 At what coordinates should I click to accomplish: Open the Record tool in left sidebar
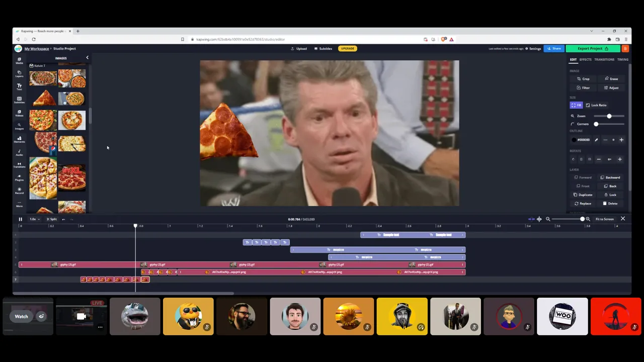tap(19, 191)
